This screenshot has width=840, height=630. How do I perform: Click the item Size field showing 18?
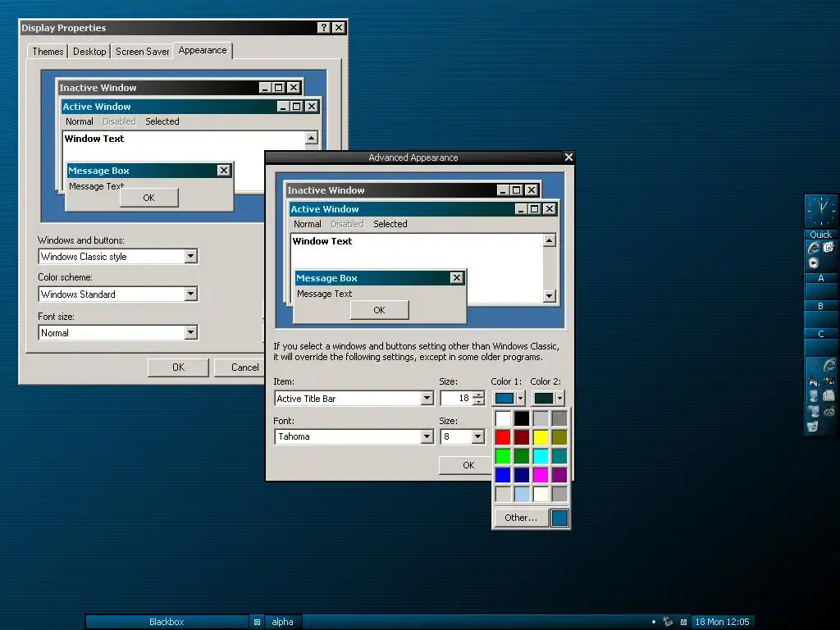tap(456, 398)
